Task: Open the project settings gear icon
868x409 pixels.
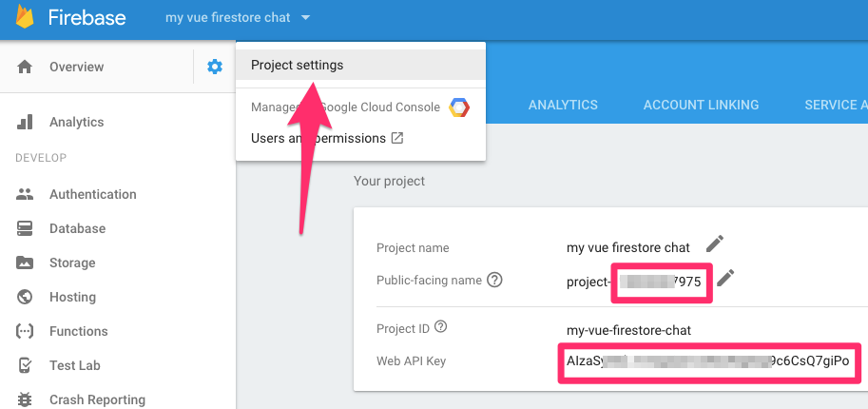Action: tap(215, 67)
